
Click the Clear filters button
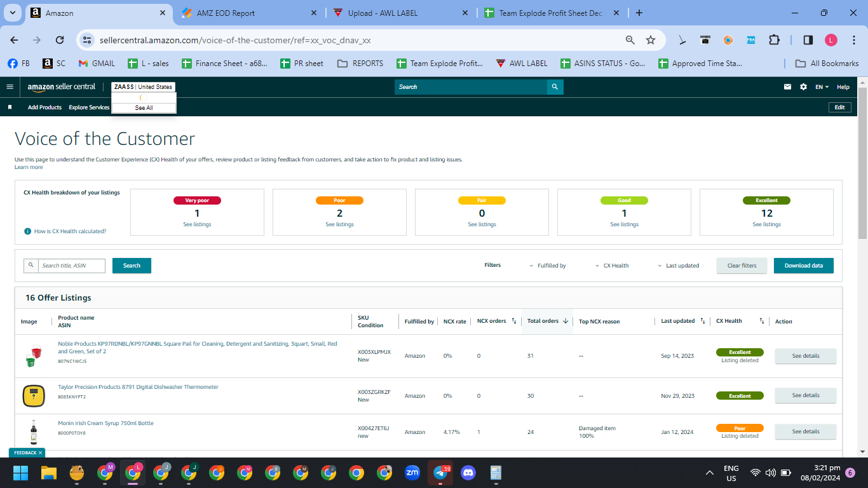point(742,266)
